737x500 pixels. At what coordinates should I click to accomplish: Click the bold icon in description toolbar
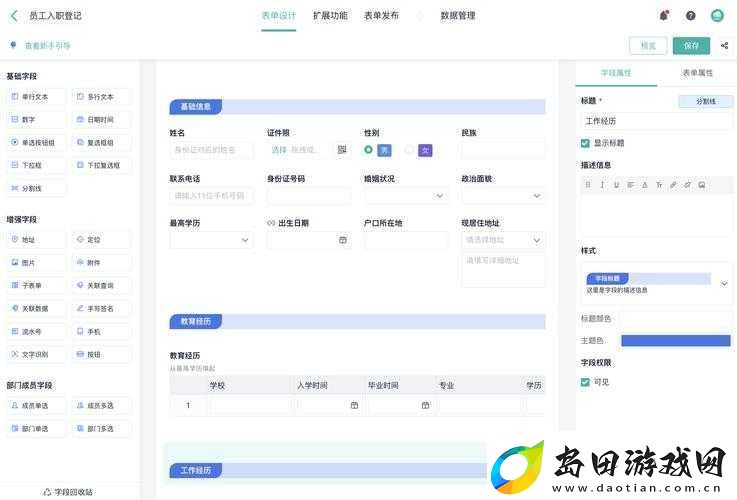pos(588,185)
